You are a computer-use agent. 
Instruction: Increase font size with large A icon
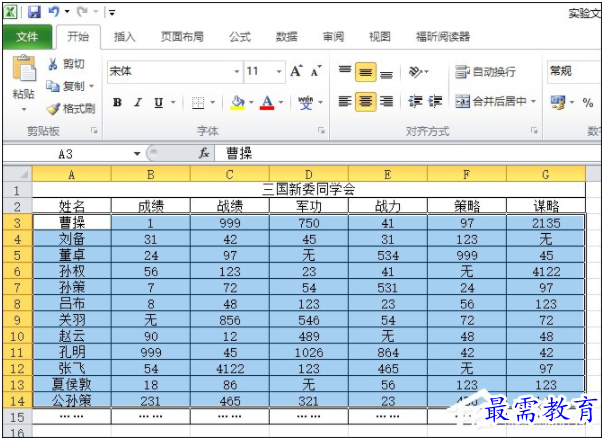tap(296, 71)
